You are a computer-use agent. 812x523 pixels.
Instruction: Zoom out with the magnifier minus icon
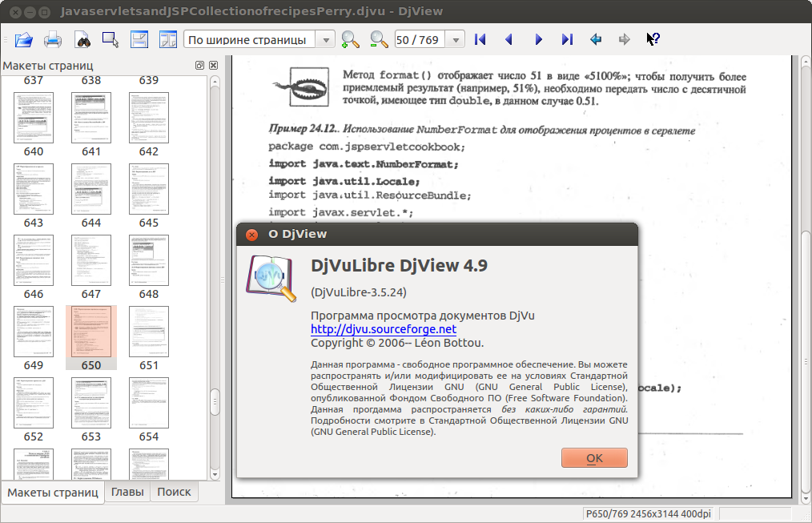tap(379, 39)
